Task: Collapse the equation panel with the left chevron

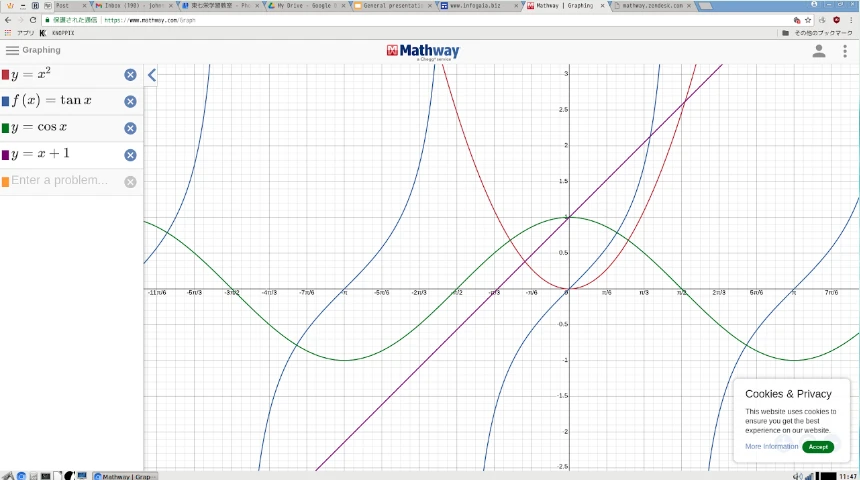Action: point(152,75)
